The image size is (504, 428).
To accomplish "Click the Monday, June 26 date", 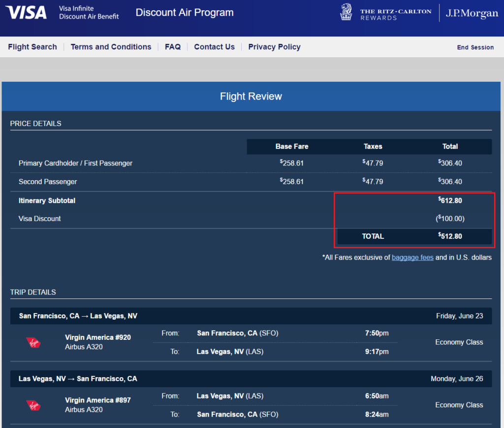I will 457,379.
